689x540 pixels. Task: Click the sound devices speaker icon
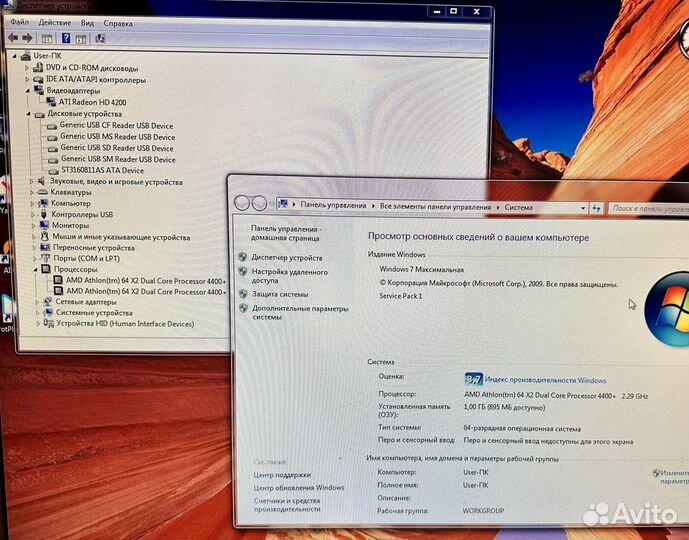[42, 181]
